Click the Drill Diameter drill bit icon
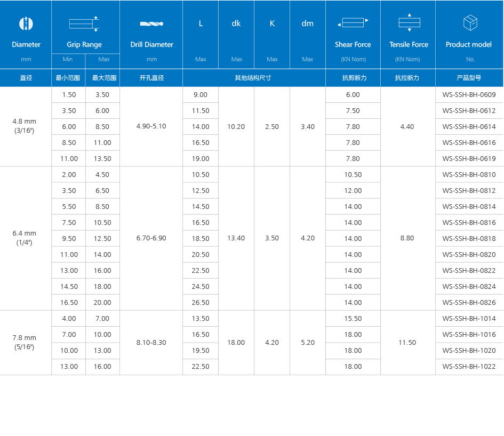 [x=151, y=23]
